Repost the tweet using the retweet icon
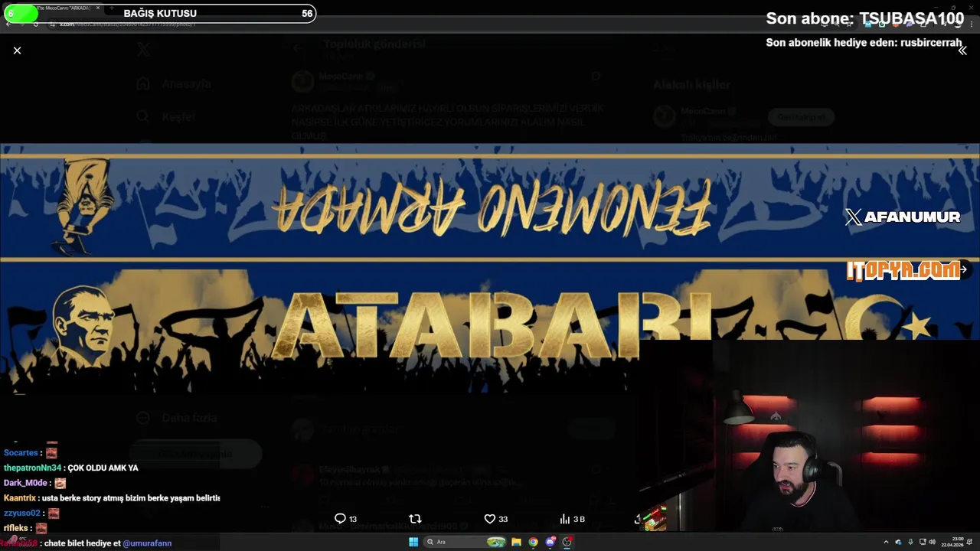 pyautogui.click(x=415, y=519)
